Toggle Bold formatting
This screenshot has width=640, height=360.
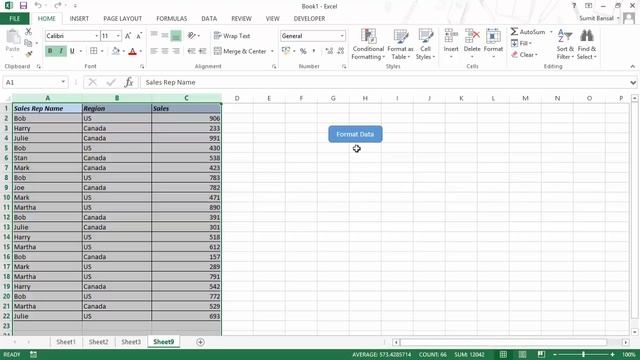click(50, 51)
